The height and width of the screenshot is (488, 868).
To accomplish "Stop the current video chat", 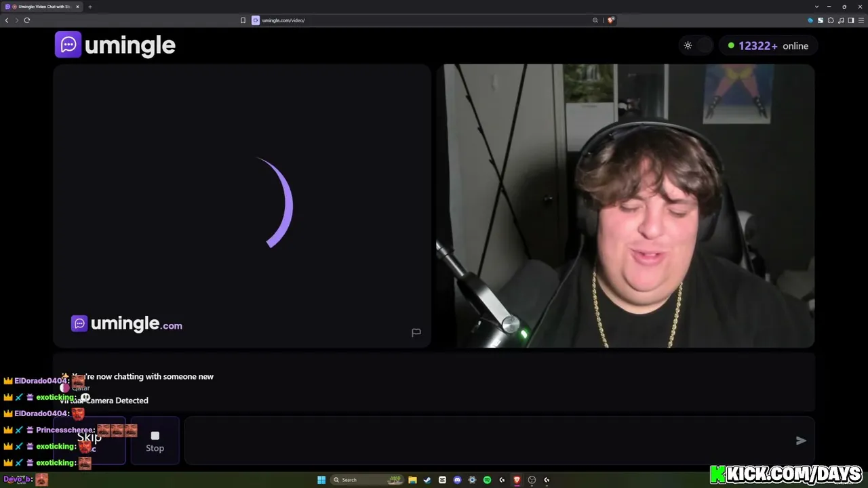I will (155, 441).
